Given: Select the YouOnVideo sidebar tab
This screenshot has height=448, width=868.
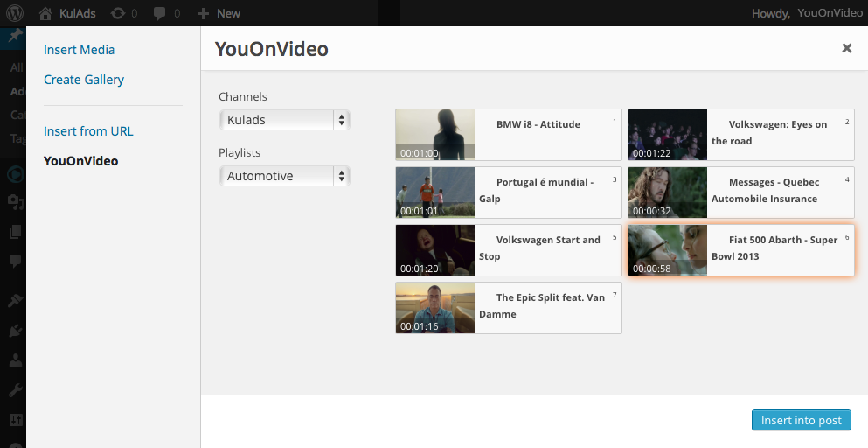Looking at the screenshot, I should tap(80, 161).
